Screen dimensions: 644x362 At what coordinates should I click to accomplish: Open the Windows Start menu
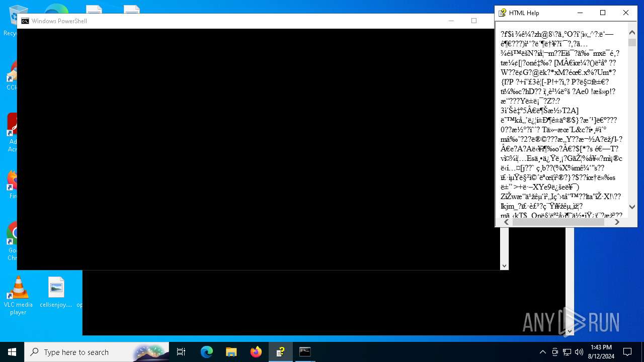point(12,352)
